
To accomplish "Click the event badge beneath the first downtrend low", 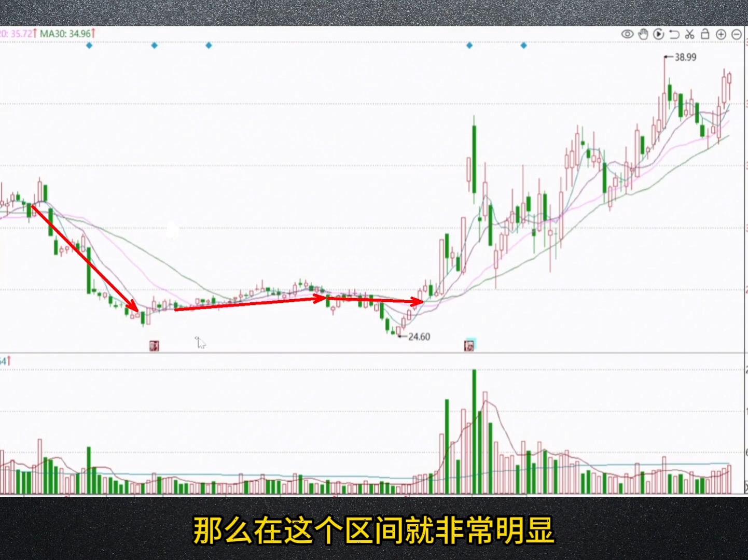I will tap(154, 345).
